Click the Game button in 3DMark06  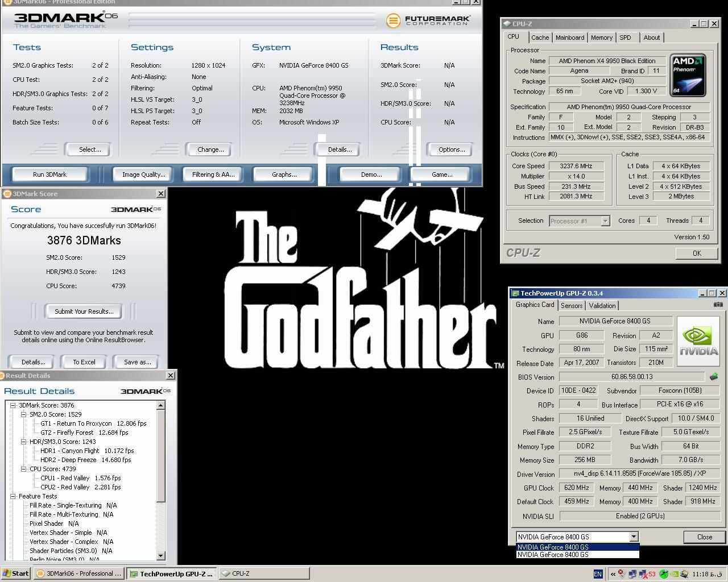point(442,174)
